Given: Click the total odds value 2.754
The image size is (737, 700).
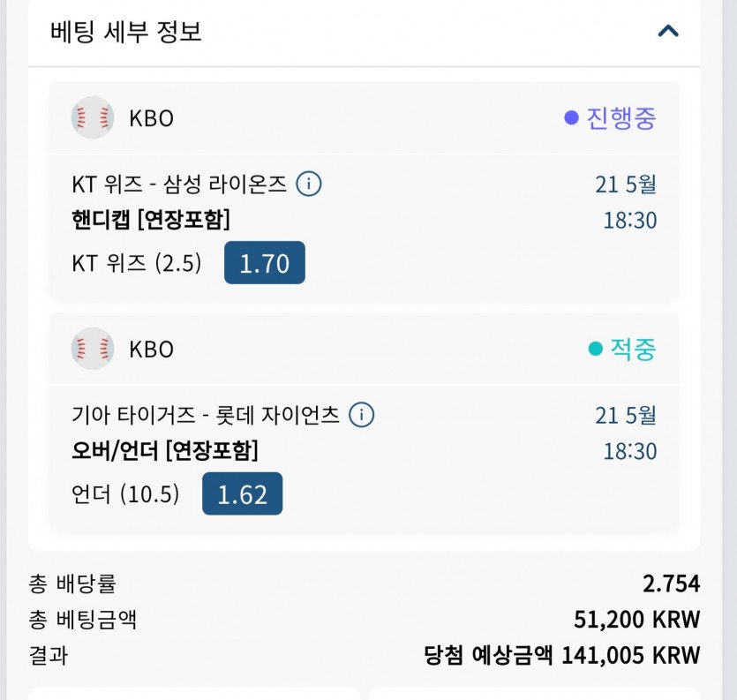Looking at the screenshot, I should [671, 583].
